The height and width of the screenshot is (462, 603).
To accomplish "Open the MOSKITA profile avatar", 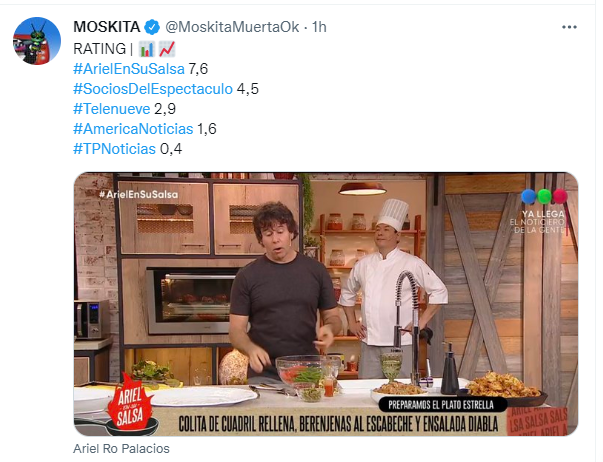I will [37, 41].
